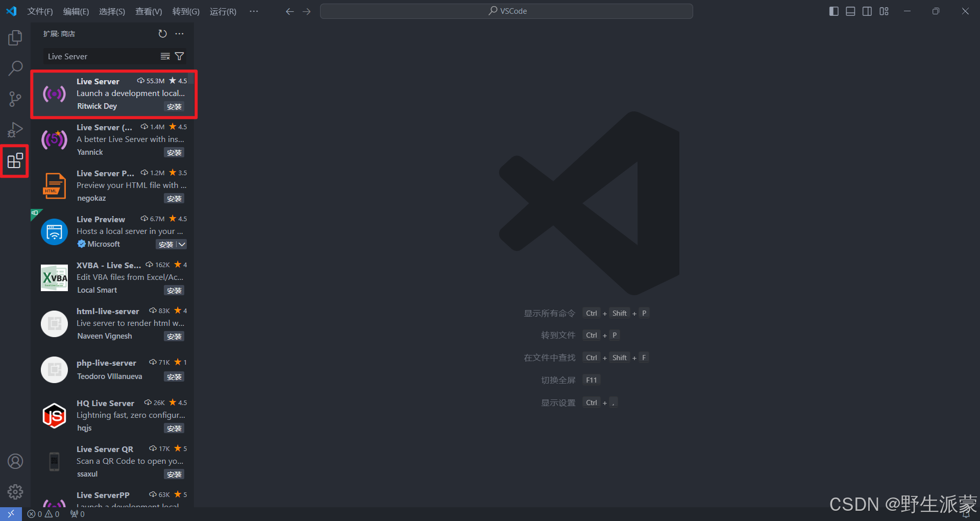The height and width of the screenshot is (521, 980).
Task: Open the 运行(R) menu
Action: click(223, 11)
